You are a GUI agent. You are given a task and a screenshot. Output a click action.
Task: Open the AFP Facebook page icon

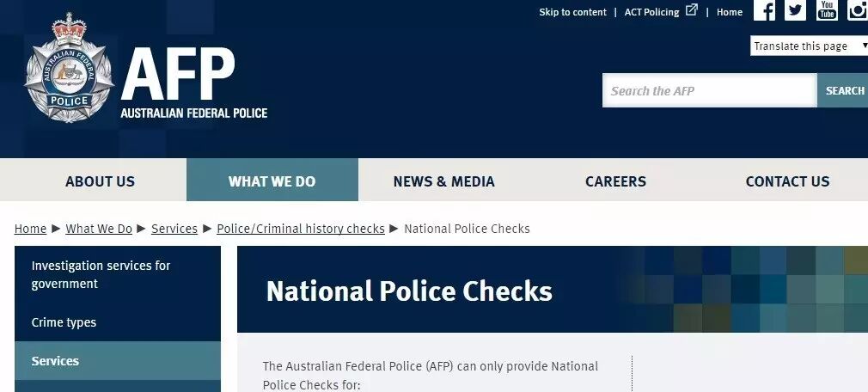tap(764, 10)
